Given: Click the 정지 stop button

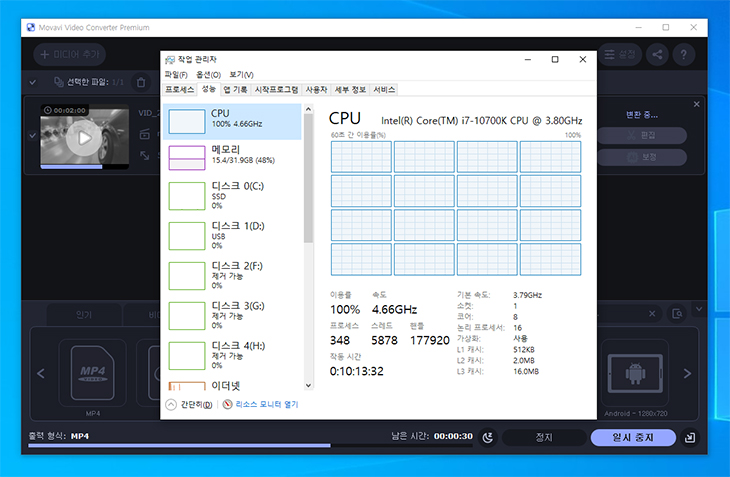Looking at the screenshot, I should [544, 437].
